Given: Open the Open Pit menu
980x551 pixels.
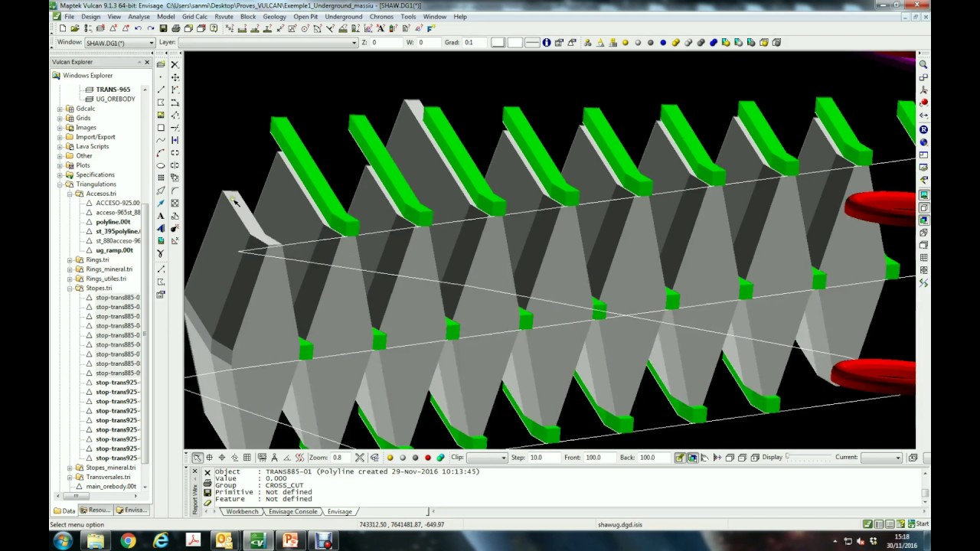Looking at the screenshot, I should 305,16.
